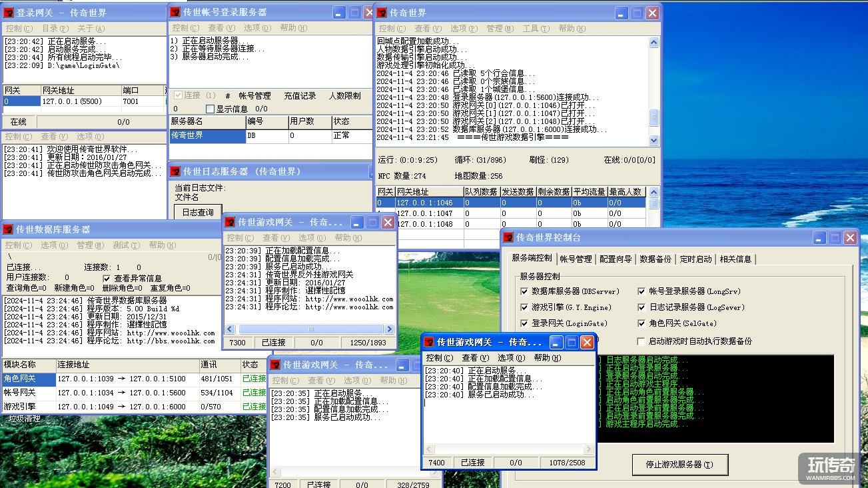Click the 日志查询 button in the log server
Viewport: 868px width, 488px height.
(199, 212)
